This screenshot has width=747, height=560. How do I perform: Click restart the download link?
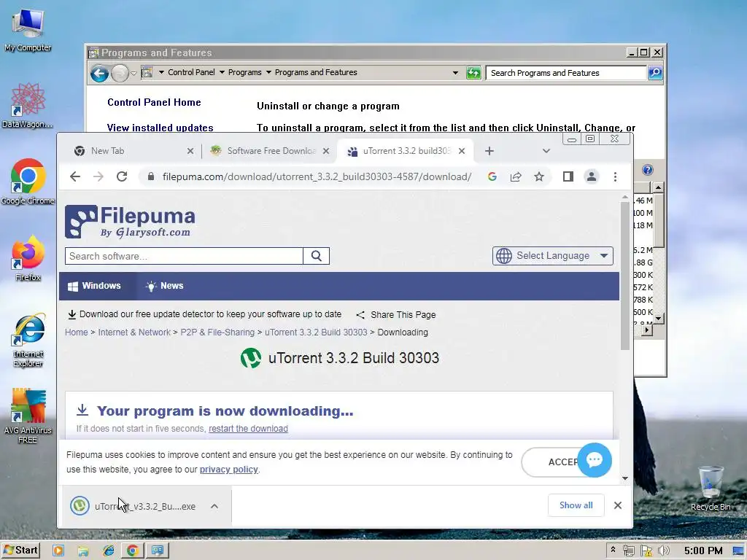(x=248, y=429)
